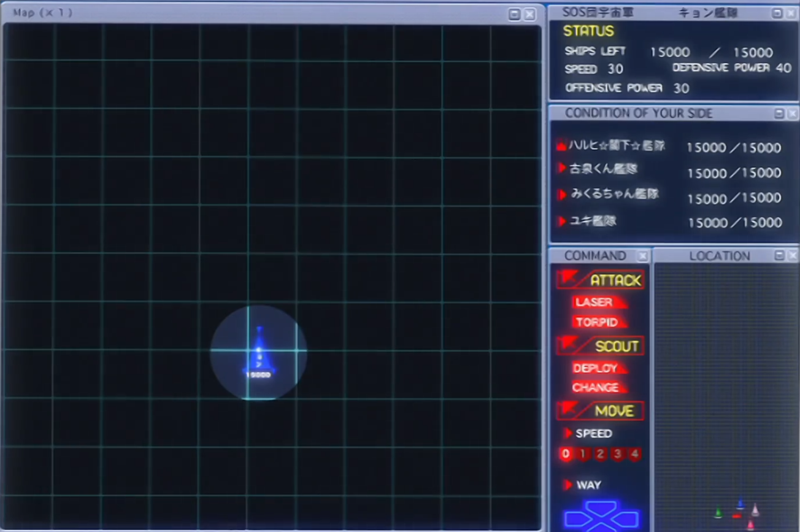
Task: Click the 15000 count under the map ship
Action: [x=258, y=375]
